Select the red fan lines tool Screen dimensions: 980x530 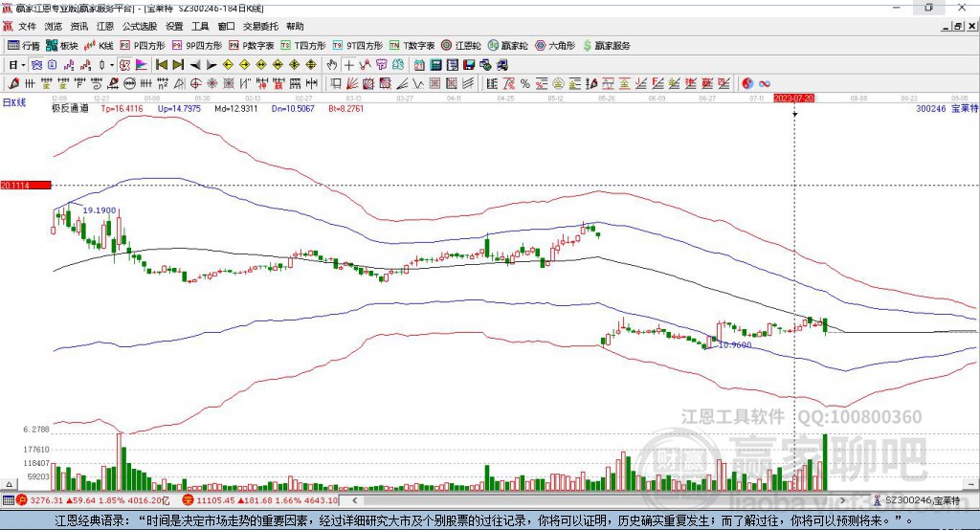(x=351, y=83)
